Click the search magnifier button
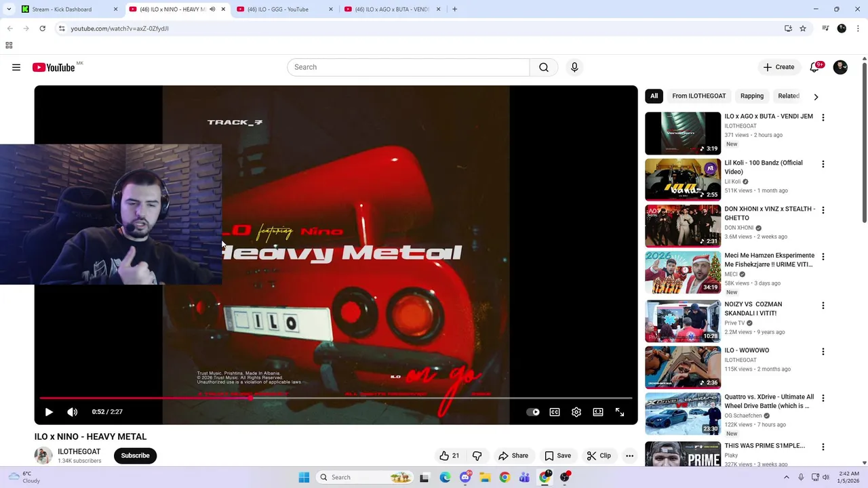Image resolution: width=868 pixels, height=488 pixels. click(x=544, y=67)
